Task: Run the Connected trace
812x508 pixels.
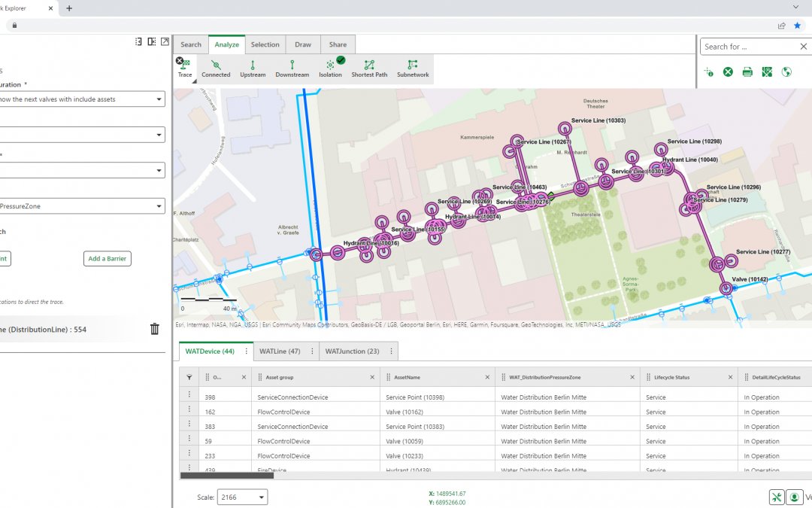Action: coord(216,68)
